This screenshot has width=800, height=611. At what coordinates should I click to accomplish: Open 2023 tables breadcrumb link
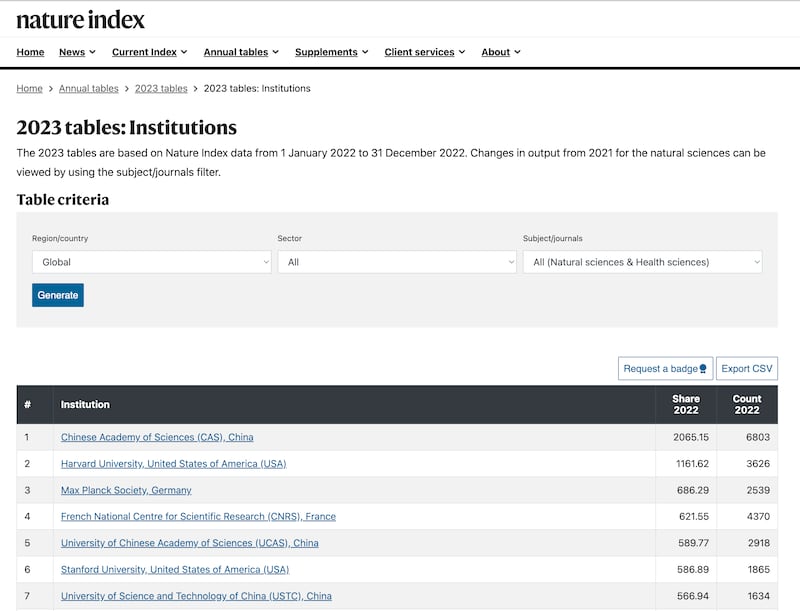click(161, 88)
